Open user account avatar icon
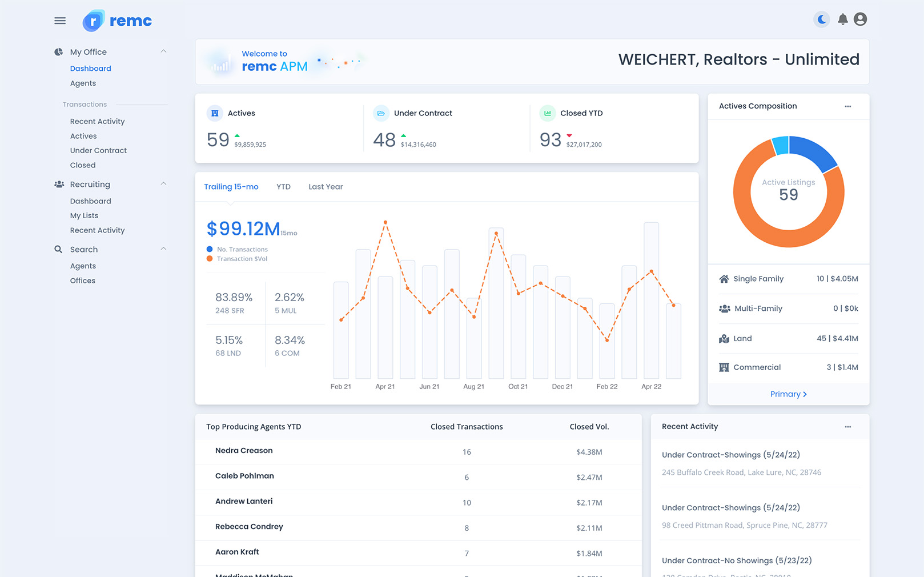The width and height of the screenshot is (924, 577). click(860, 19)
